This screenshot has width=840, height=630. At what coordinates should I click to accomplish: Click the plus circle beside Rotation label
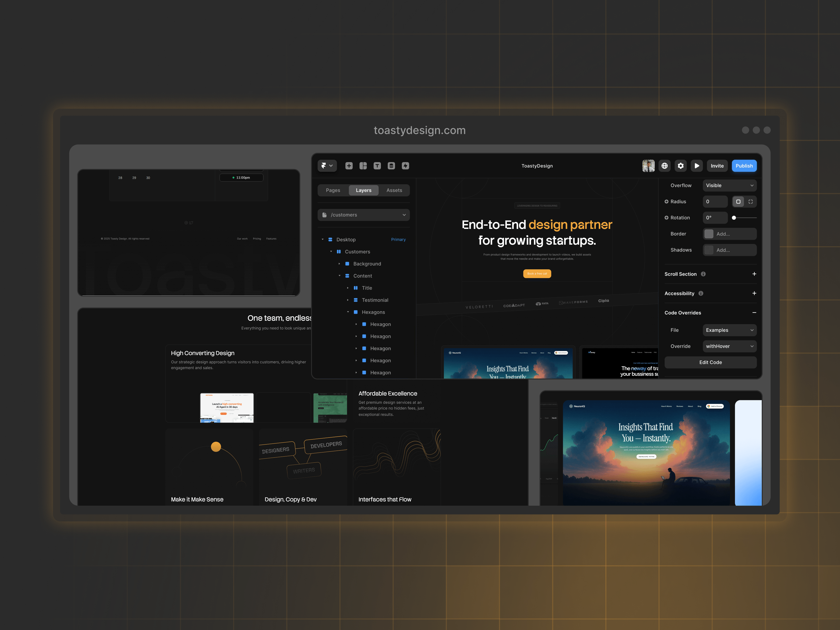(x=666, y=218)
